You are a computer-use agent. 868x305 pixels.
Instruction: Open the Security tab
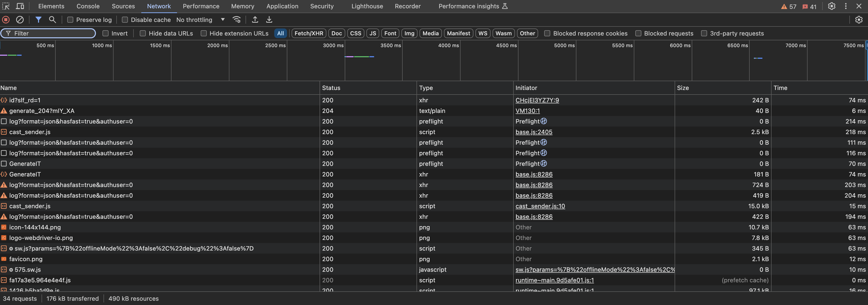point(322,6)
